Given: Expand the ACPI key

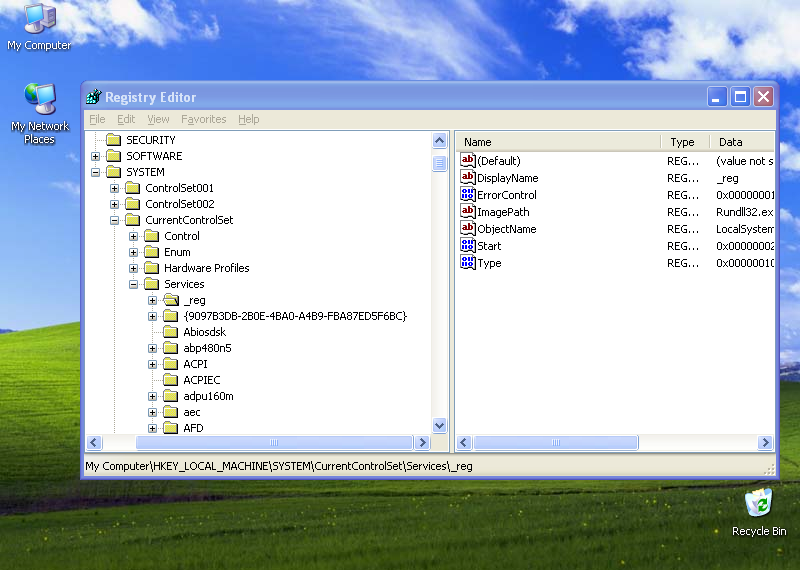Looking at the screenshot, I should (x=152, y=364).
